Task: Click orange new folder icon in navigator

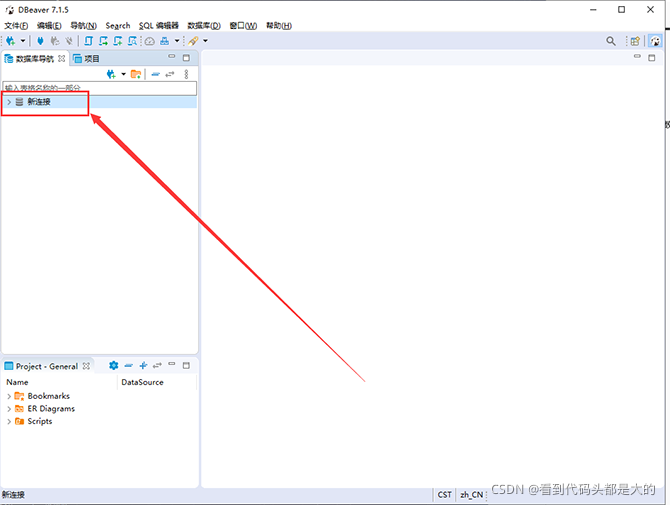Action: tap(136, 74)
